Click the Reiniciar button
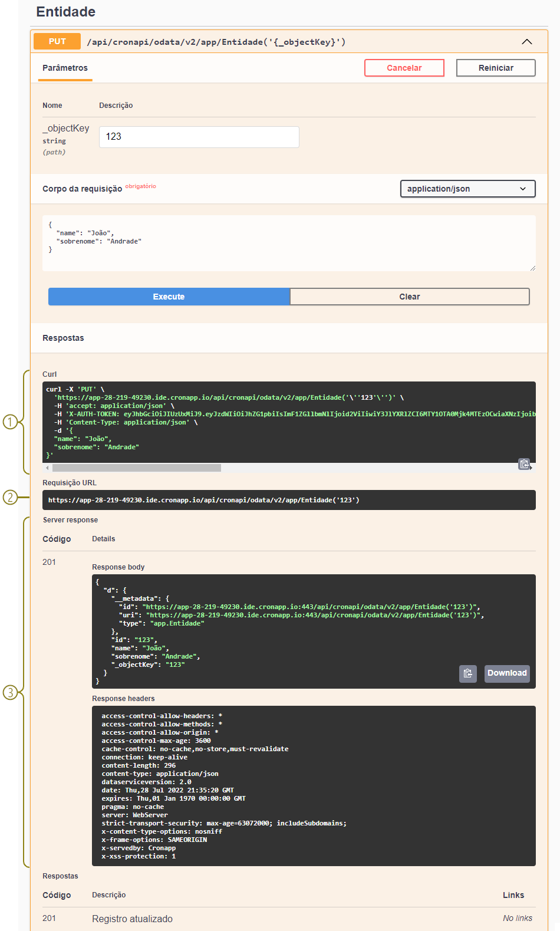This screenshot has height=931, width=560. 496,68
